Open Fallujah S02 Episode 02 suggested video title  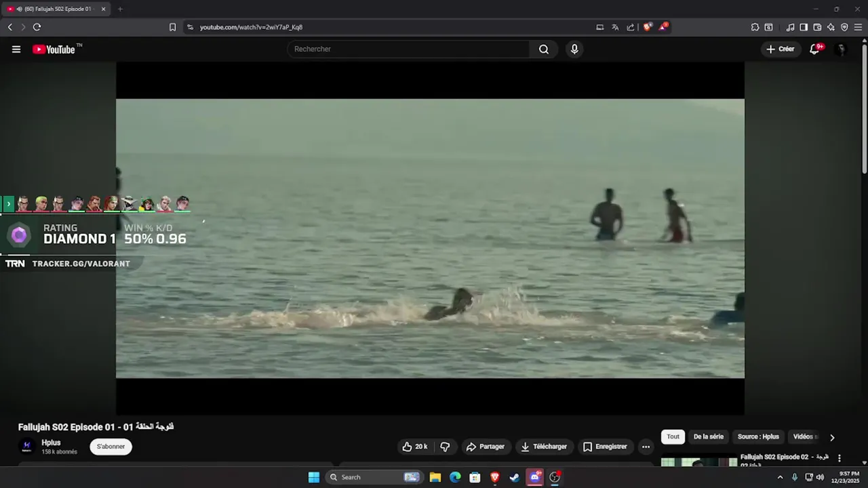[x=785, y=460]
